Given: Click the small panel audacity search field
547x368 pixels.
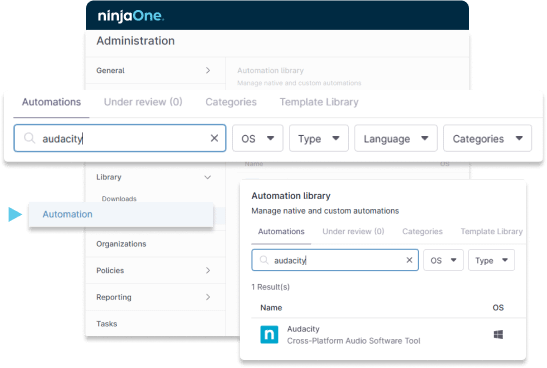Looking at the screenshot, I should point(335,260).
